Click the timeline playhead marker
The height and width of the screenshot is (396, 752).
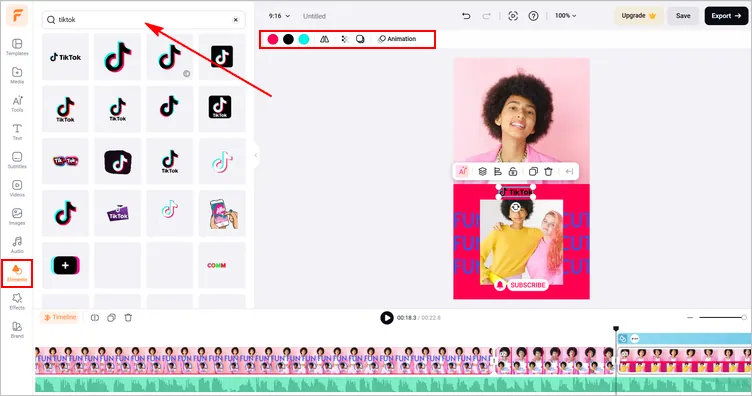616,329
